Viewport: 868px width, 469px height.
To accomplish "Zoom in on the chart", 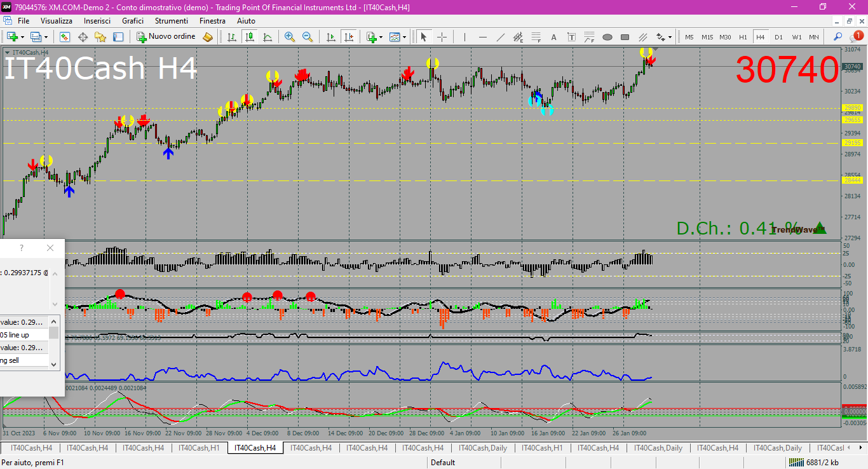I will 290,37.
